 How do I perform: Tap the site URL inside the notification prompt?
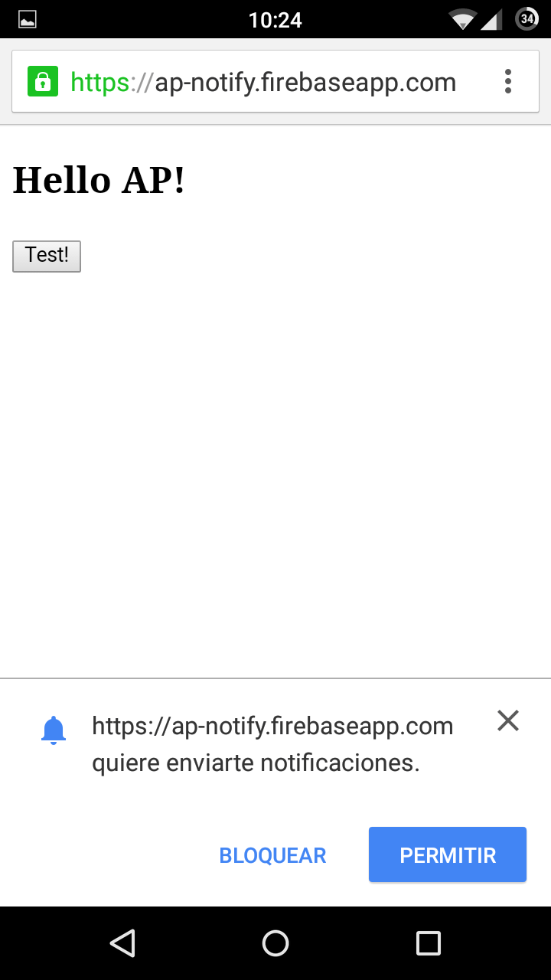click(272, 726)
